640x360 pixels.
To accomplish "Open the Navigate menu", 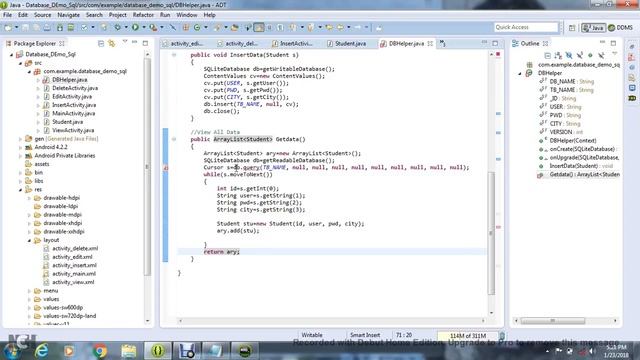I will click(69, 15).
